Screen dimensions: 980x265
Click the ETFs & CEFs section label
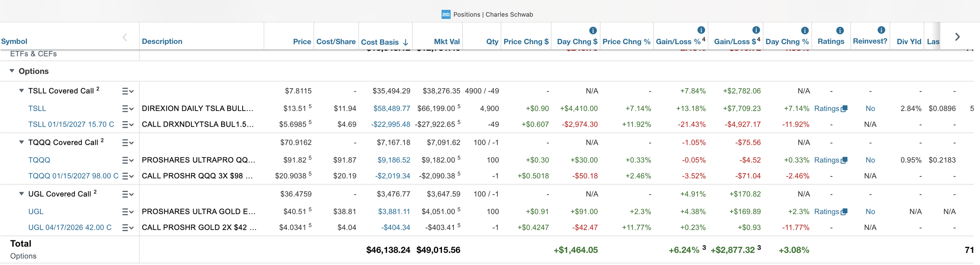(x=33, y=54)
